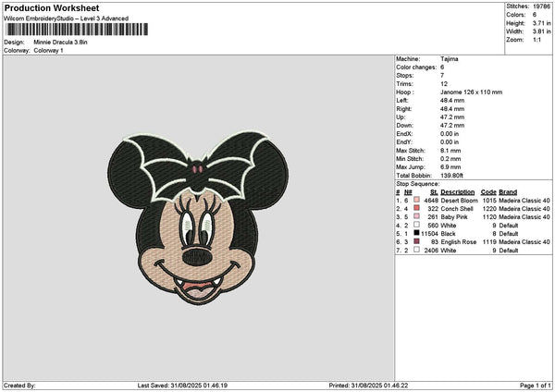555x392 pixels.
Task: Click the Width value "3.81 in"
Action: coord(541,31)
